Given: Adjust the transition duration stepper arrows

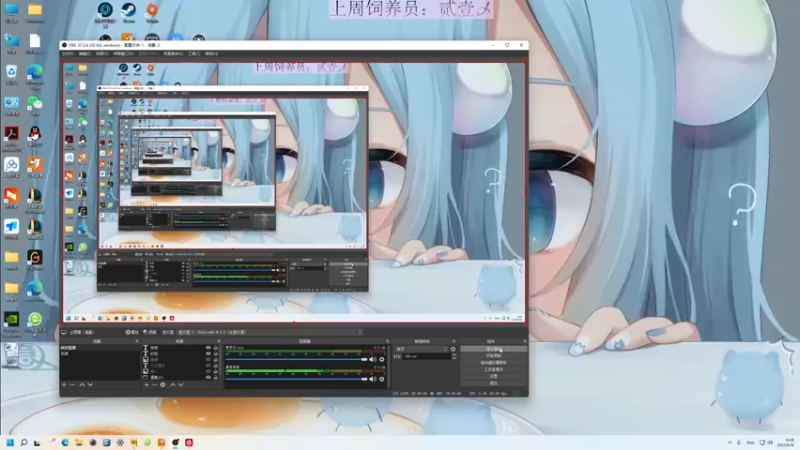Looking at the screenshot, I should click(x=454, y=356).
